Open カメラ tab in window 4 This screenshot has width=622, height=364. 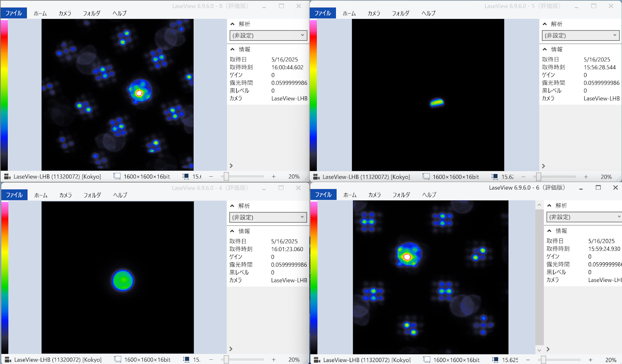pyautogui.click(x=65, y=195)
